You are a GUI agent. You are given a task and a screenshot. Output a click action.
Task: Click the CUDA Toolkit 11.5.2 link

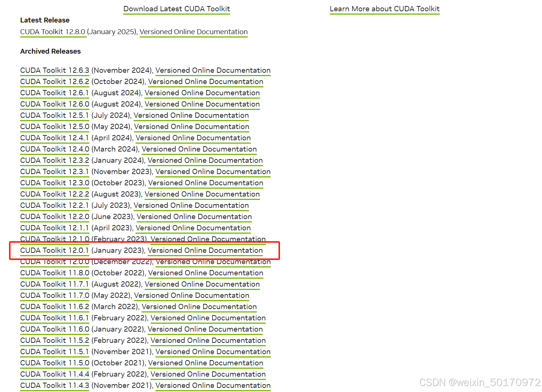(55, 340)
